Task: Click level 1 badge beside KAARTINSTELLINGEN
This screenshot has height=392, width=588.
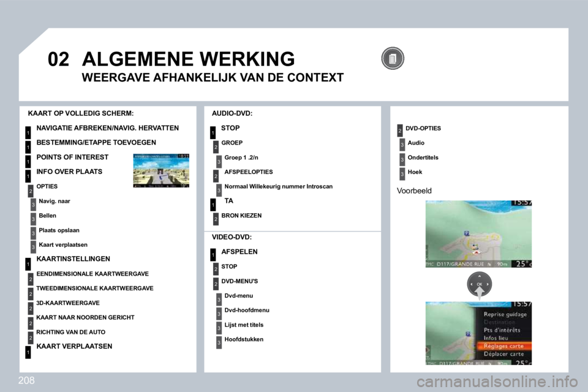Action: [28, 264]
